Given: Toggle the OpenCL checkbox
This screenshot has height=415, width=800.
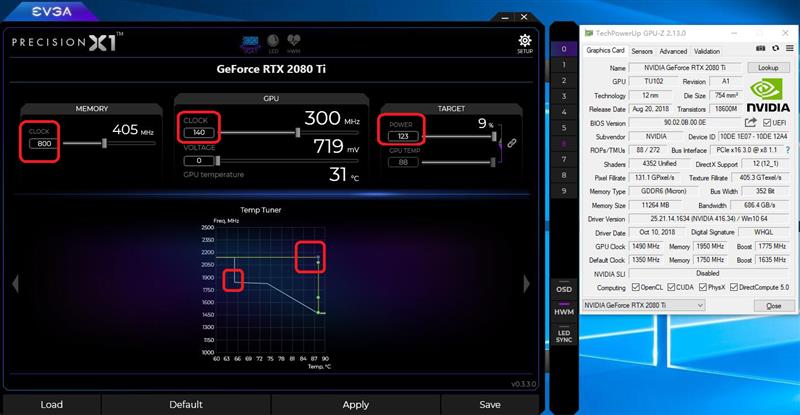Looking at the screenshot, I should pyautogui.click(x=635, y=287).
